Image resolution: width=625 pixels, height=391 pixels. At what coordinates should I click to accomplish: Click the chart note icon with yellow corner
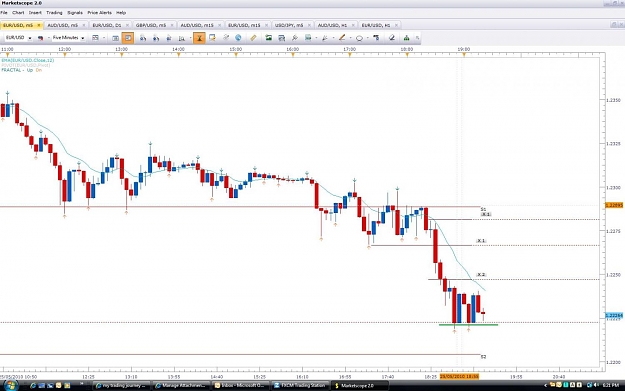(212, 38)
